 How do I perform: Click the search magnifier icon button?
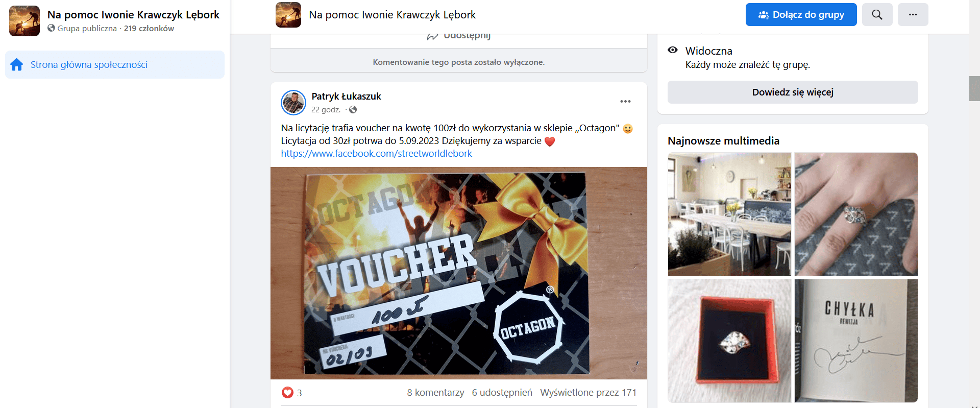[x=877, y=15]
